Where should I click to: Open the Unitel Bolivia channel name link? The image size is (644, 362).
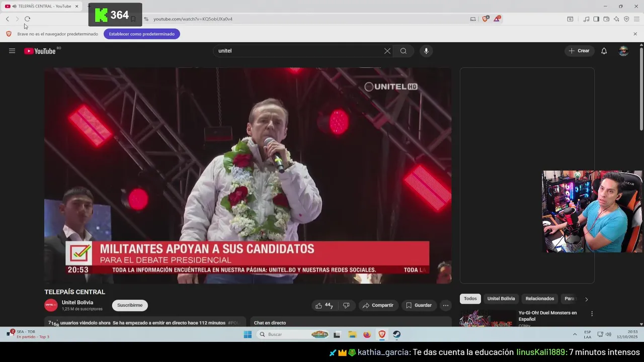click(x=77, y=303)
